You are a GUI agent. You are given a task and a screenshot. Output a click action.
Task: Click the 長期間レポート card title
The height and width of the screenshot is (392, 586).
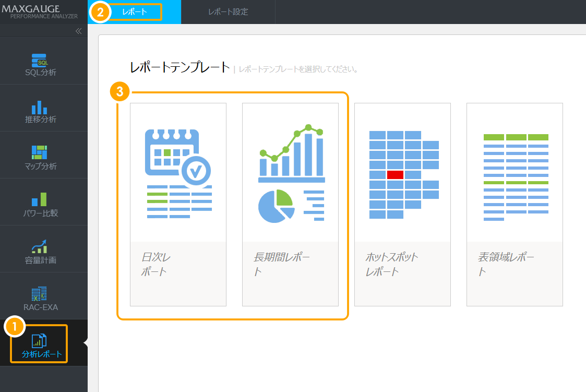tap(282, 265)
